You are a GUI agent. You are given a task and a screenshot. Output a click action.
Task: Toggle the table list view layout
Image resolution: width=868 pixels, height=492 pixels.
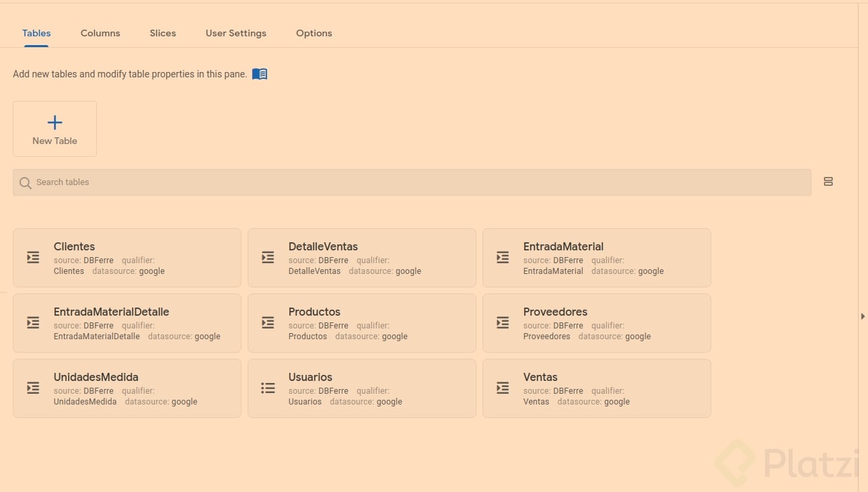coord(828,182)
